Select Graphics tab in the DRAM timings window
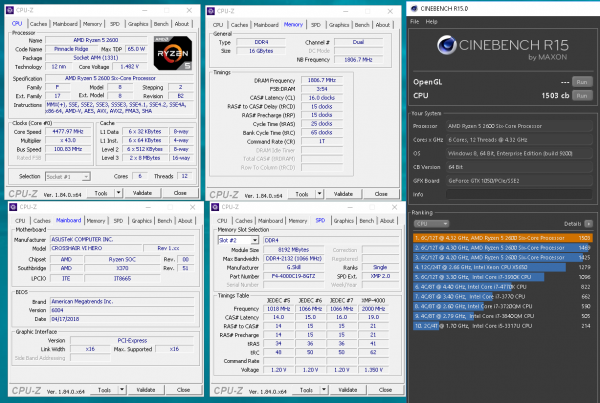 tap(339, 22)
